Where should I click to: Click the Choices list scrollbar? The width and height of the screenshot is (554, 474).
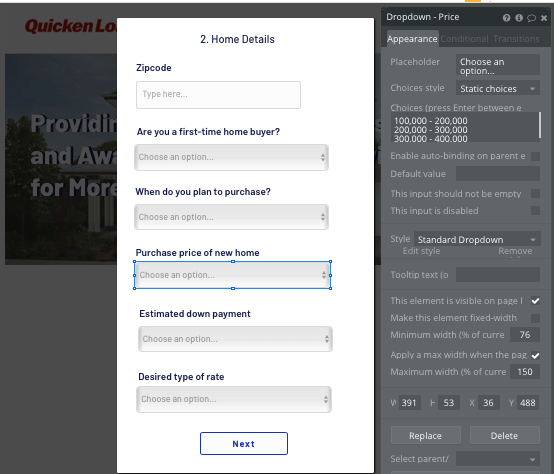[540, 125]
